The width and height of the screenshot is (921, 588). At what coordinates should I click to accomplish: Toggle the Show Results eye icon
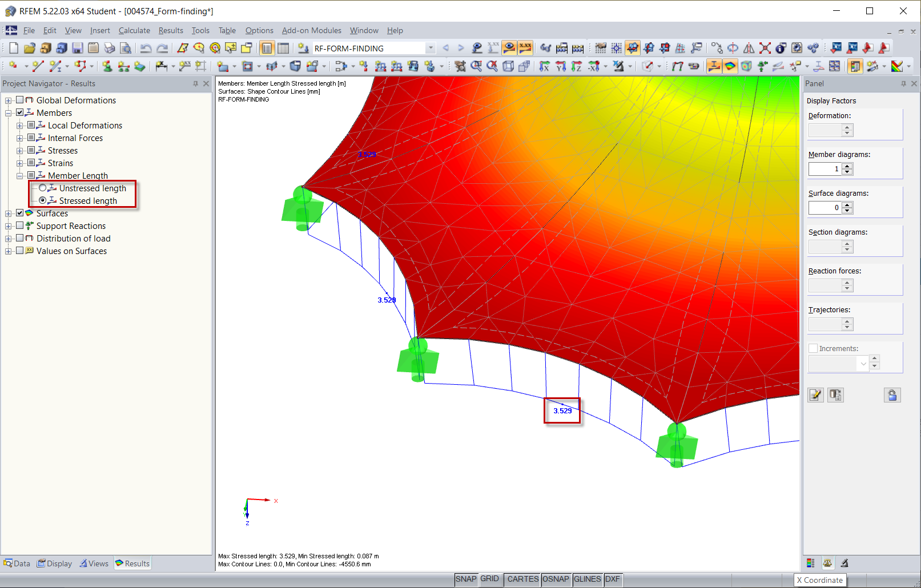[x=509, y=48]
